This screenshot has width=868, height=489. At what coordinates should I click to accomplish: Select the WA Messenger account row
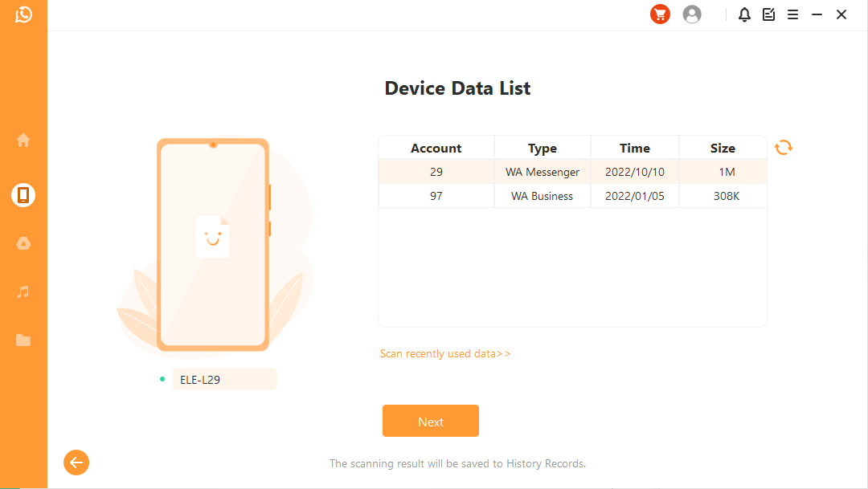pos(572,172)
